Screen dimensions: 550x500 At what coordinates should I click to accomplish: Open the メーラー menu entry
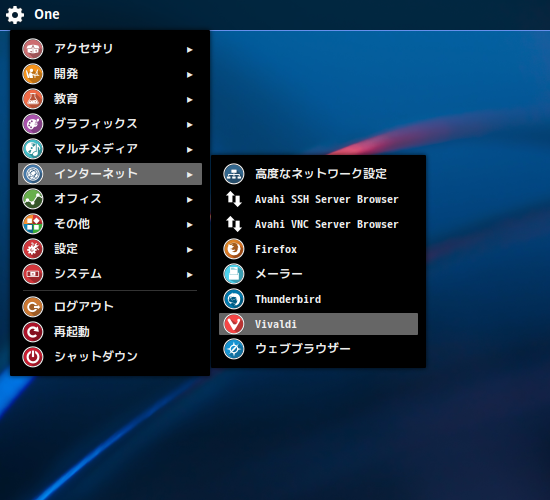point(318,274)
